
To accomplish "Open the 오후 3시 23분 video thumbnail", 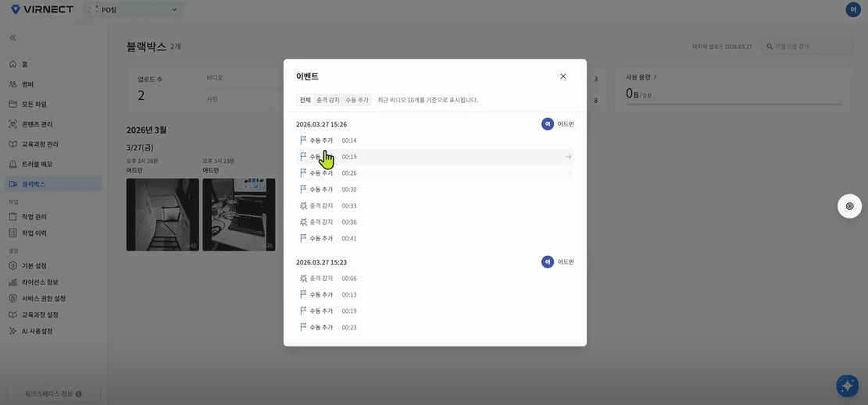I will click(238, 214).
